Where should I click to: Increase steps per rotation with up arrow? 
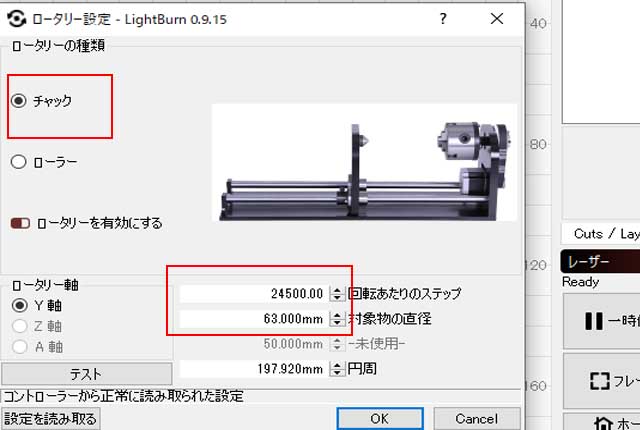point(337,290)
